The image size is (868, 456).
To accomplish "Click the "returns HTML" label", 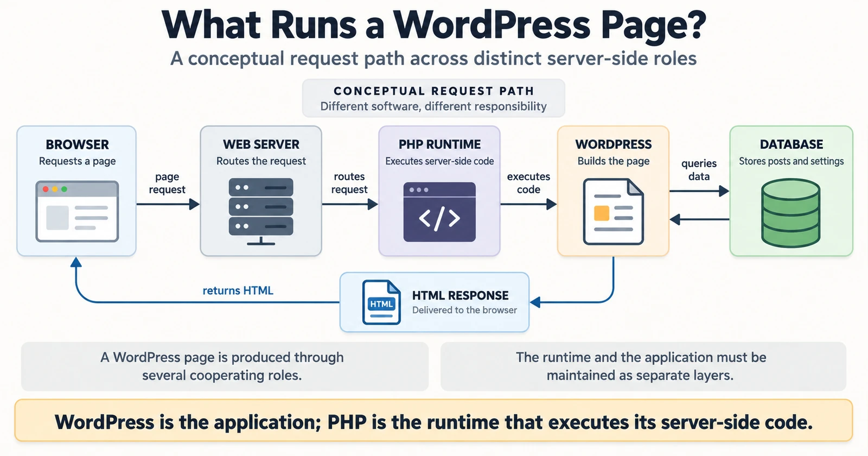I will (238, 290).
